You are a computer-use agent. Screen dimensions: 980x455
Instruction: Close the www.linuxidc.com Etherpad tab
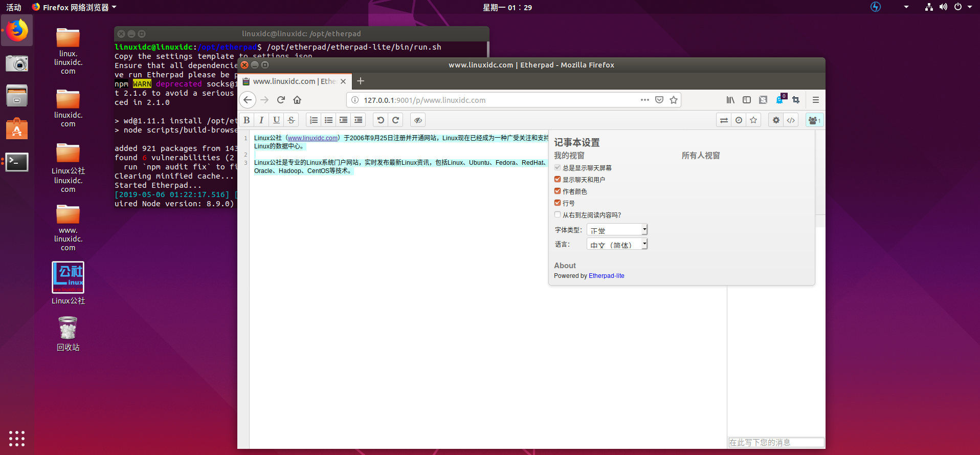[x=343, y=81]
